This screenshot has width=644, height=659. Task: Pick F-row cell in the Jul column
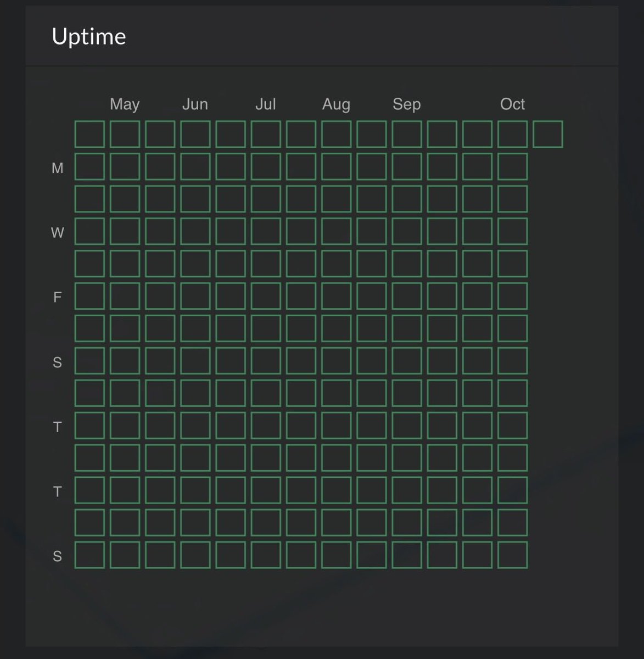[266, 297]
